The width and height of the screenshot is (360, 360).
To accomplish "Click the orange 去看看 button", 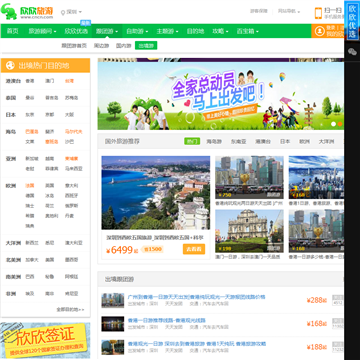I will coord(194,249).
